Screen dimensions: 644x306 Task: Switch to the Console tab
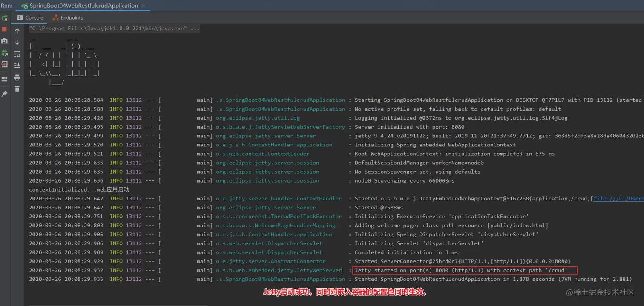[x=30, y=17]
